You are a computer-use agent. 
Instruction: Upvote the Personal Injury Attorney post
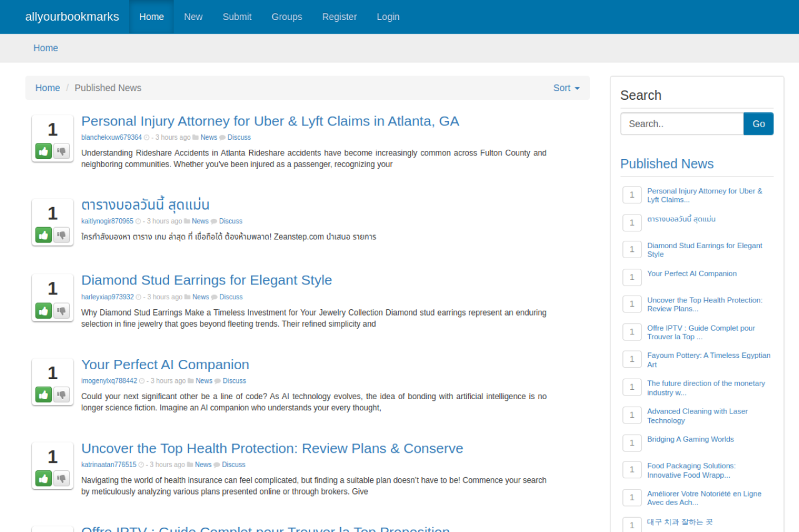tap(44, 151)
